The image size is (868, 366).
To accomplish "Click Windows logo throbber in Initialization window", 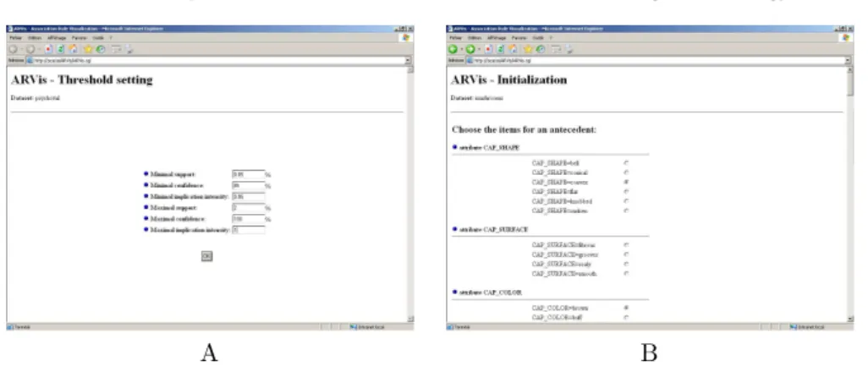I will (x=846, y=37).
